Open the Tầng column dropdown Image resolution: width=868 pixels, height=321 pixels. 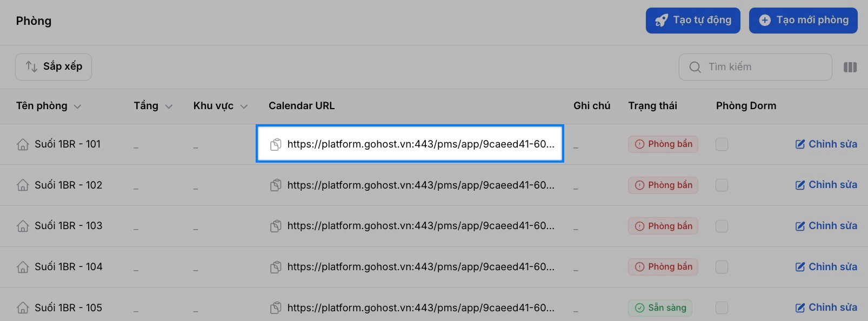(x=169, y=106)
